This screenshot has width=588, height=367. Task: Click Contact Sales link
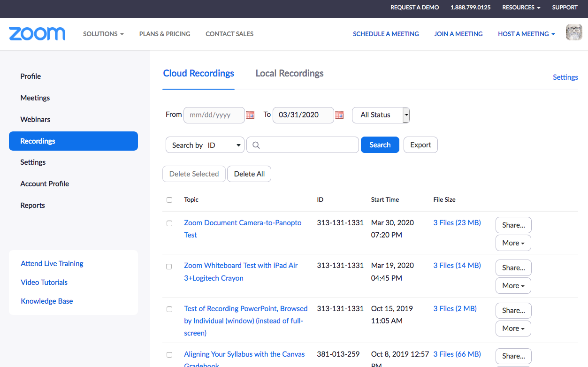click(x=229, y=34)
